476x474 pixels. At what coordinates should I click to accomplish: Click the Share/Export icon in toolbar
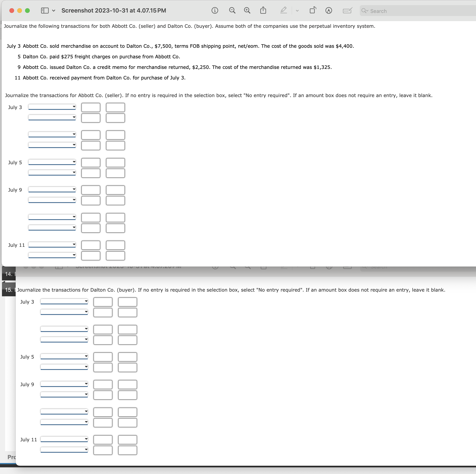[x=264, y=11]
